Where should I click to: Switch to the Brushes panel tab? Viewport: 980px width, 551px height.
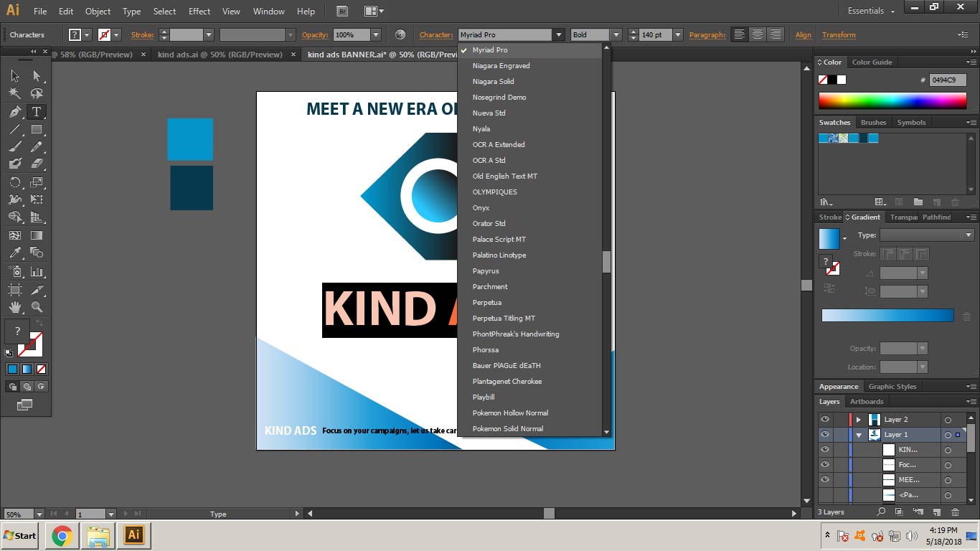(873, 123)
